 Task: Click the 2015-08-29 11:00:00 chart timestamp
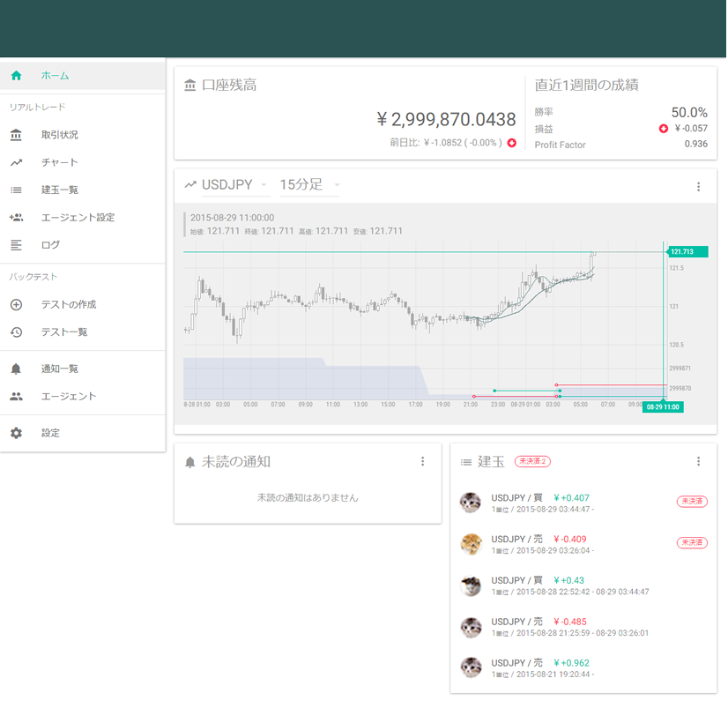[x=232, y=218]
